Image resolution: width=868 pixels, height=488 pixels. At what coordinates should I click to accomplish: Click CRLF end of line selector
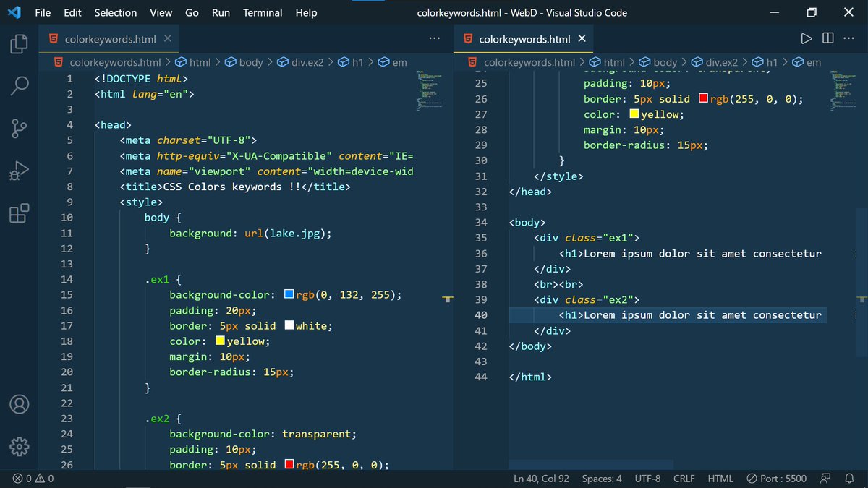684,479
